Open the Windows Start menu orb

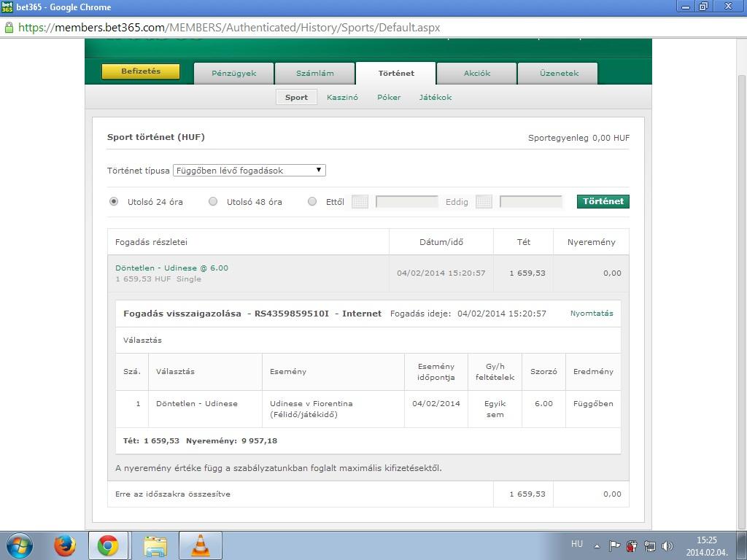click(20, 545)
